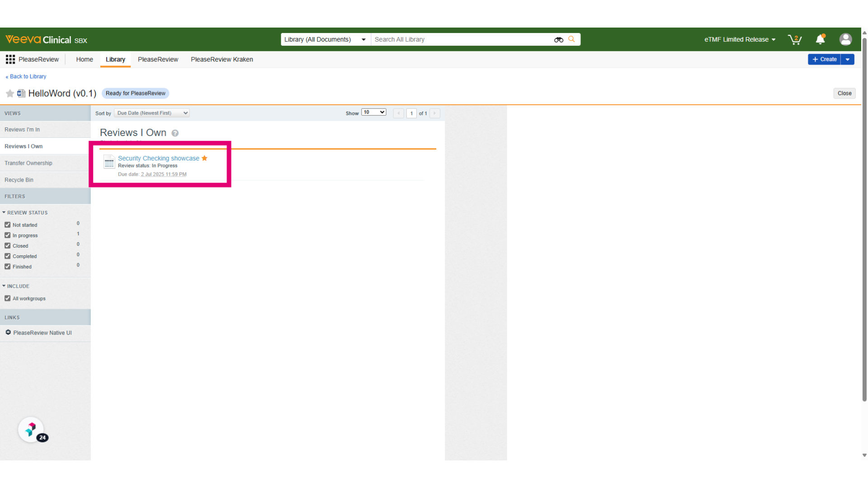Toggle the All workgroups checkbox
Screen dimensions: 868x488
point(8,299)
